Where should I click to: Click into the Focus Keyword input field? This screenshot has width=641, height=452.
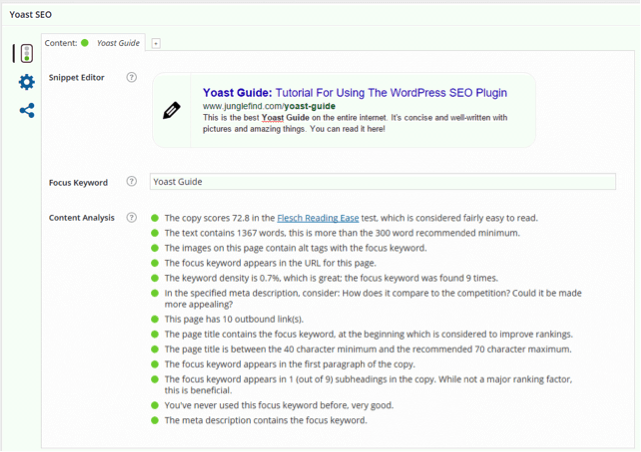pos(382,182)
